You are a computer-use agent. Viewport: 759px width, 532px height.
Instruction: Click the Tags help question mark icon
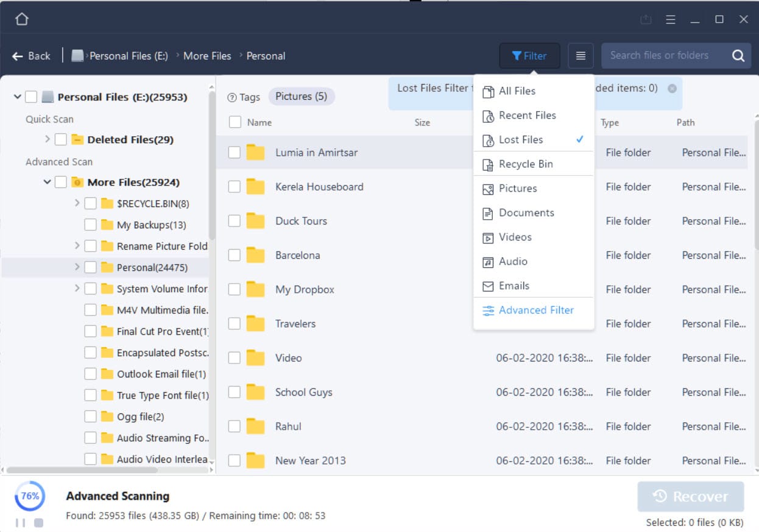(x=232, y=96)
